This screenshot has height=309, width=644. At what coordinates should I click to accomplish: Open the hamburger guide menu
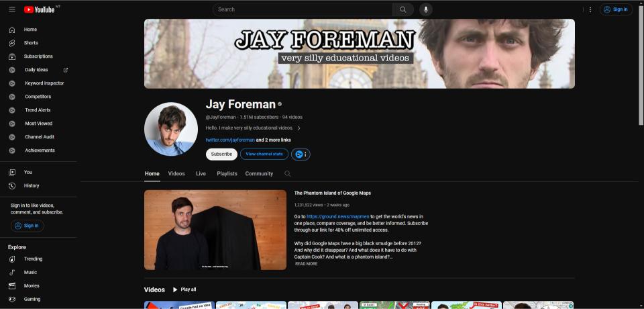12,9
